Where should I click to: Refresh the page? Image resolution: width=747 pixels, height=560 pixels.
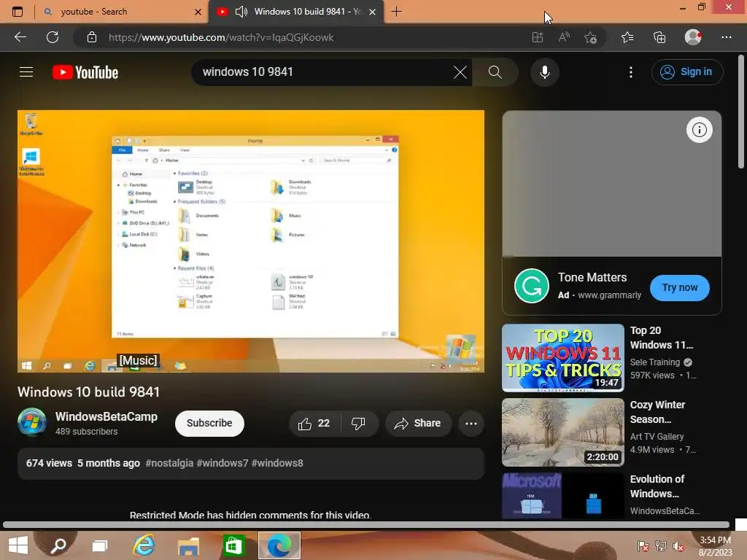point(53,37)
